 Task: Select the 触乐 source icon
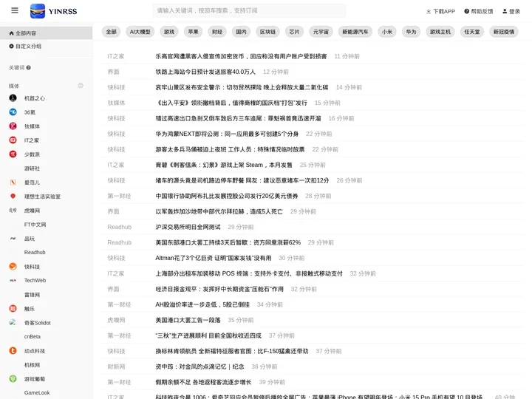coord(13,308)
